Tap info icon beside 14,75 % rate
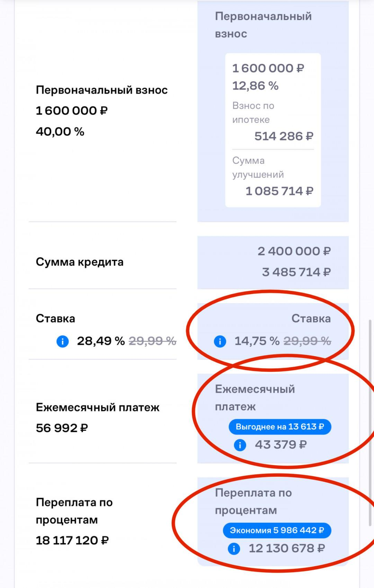This screenshot has height=588, width=374. click(x=220, y=342)
